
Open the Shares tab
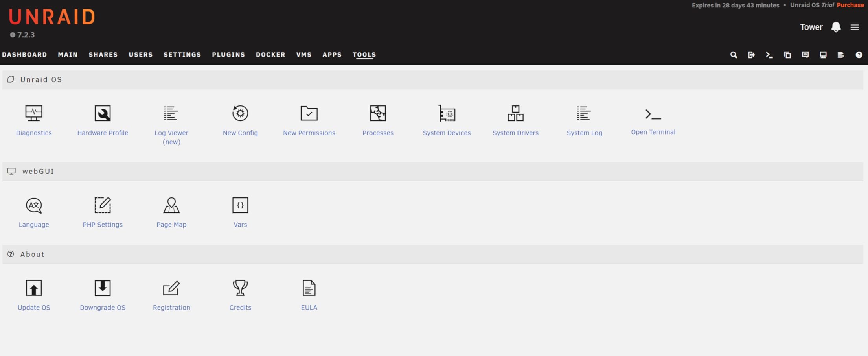point(103,55)
